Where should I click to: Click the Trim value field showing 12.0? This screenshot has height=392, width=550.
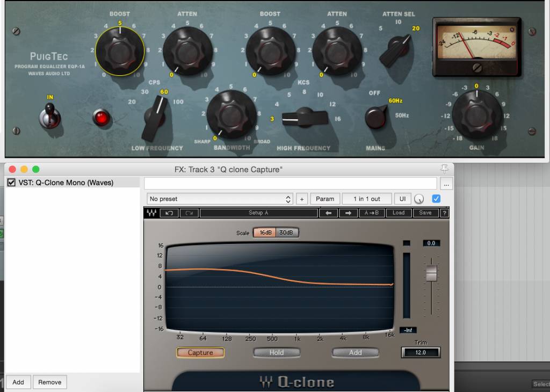(x=421, y=352)
